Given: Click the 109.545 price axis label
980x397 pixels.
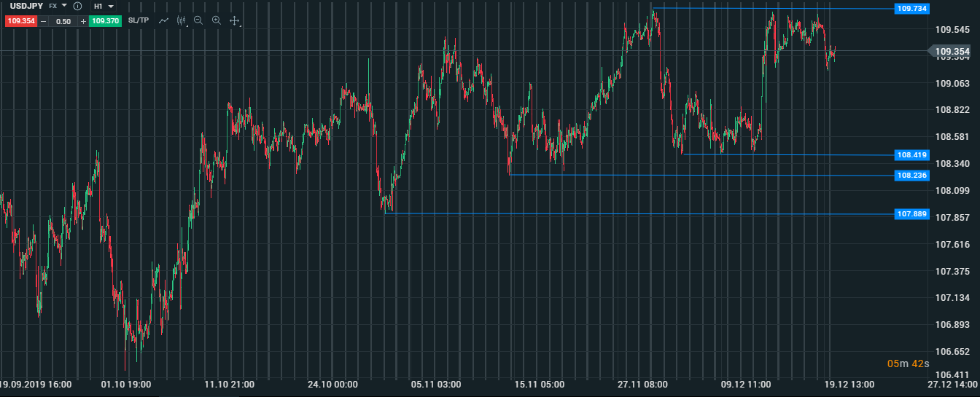Looking at the screenshot, I should pyautogui.click(x=952, y=30).
